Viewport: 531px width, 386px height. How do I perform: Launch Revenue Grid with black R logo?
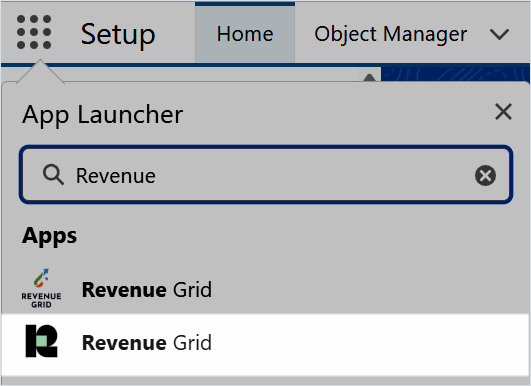click(41, 341)
